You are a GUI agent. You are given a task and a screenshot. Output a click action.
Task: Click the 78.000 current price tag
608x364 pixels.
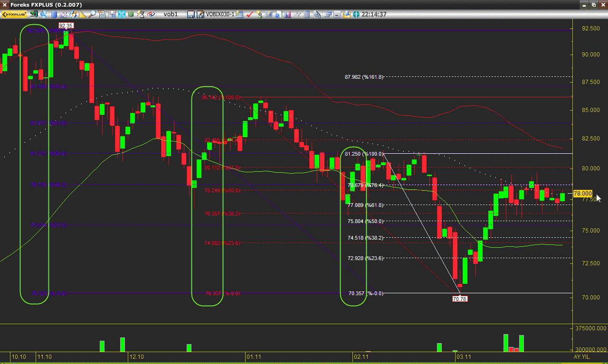(582, 194)
